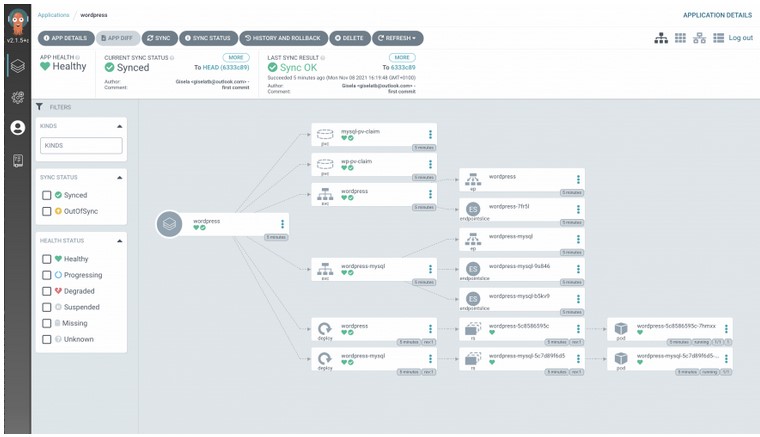This screenshot has height=437, width=760.
Task: Click the mysql-pv-claim pvc disk icon
Action: (x=325, y=134)
